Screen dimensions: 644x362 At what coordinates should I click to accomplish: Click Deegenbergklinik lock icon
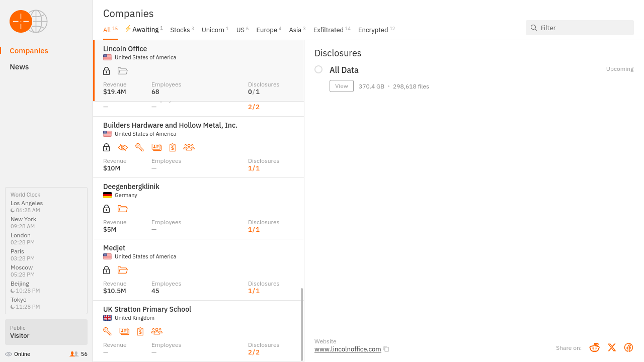106,209
